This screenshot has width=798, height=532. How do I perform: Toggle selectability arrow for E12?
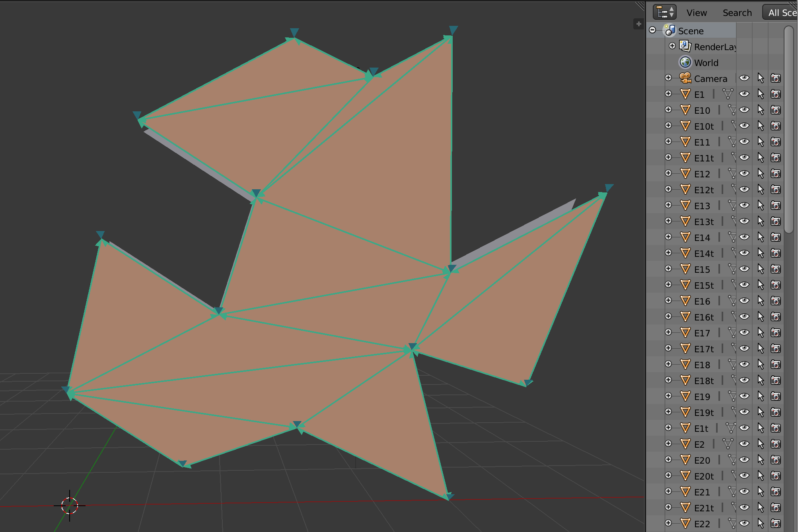[x=761, y=174]
